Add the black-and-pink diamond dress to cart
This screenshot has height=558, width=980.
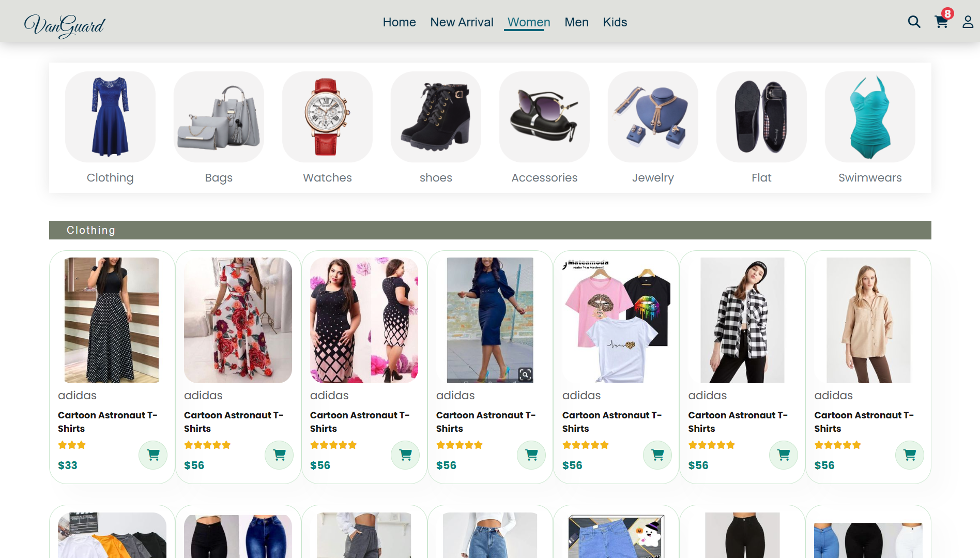tap(405, 455)
